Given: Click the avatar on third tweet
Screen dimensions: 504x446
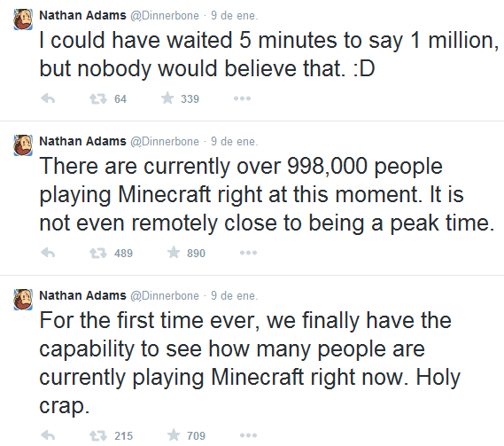Looking at the screenshot, I should (x=23, y=300).
